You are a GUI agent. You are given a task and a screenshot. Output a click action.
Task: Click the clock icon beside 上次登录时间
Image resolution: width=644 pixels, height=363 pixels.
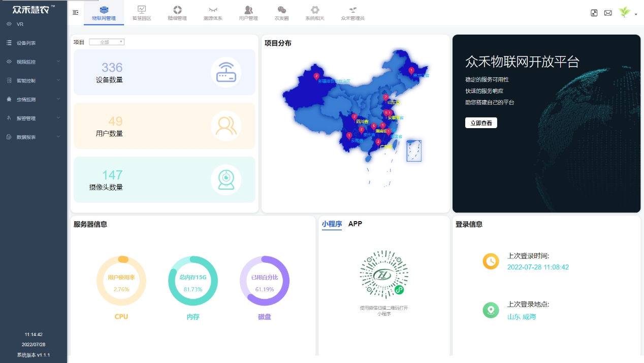pos(491,261)
